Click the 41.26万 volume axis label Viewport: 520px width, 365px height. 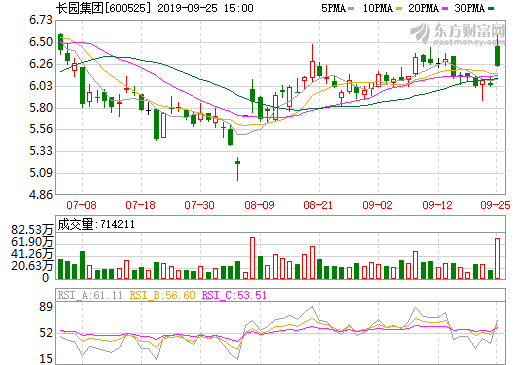pos(32,254)
